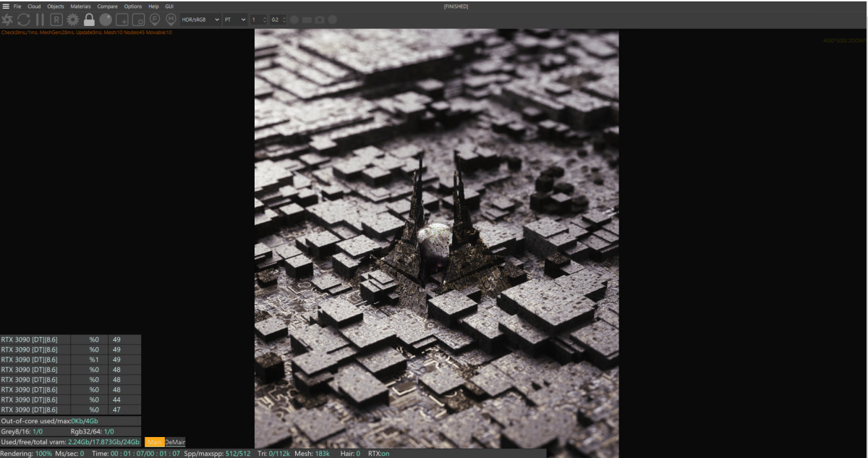Toggle the material ball picker mode
The width and height of the screenshot is (868, 458).
point(104,20)
